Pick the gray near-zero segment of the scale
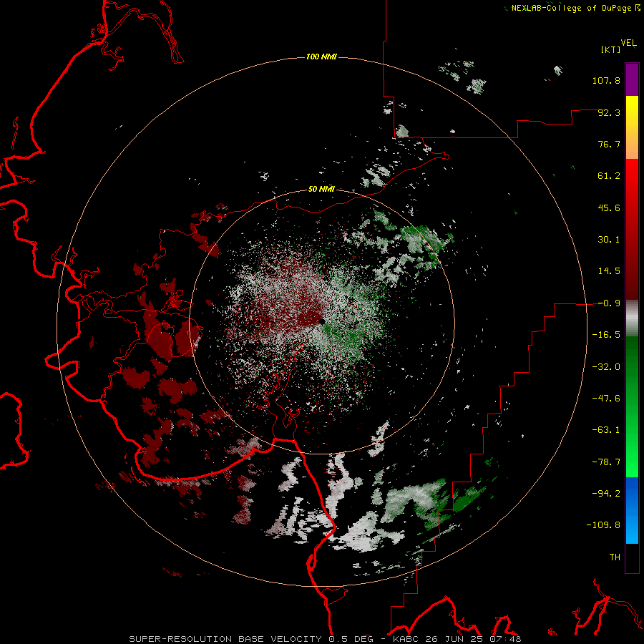This screenshot has height=644, width=644. (632, 318)
